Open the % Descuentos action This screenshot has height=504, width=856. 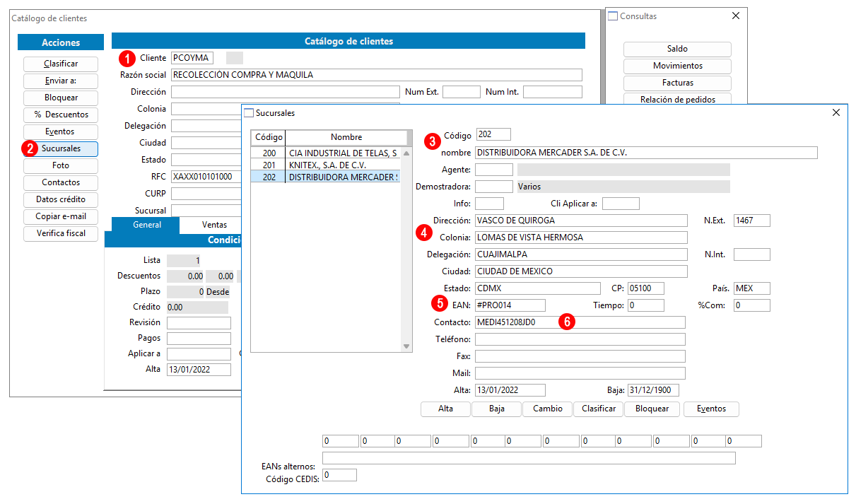point(61,115)
